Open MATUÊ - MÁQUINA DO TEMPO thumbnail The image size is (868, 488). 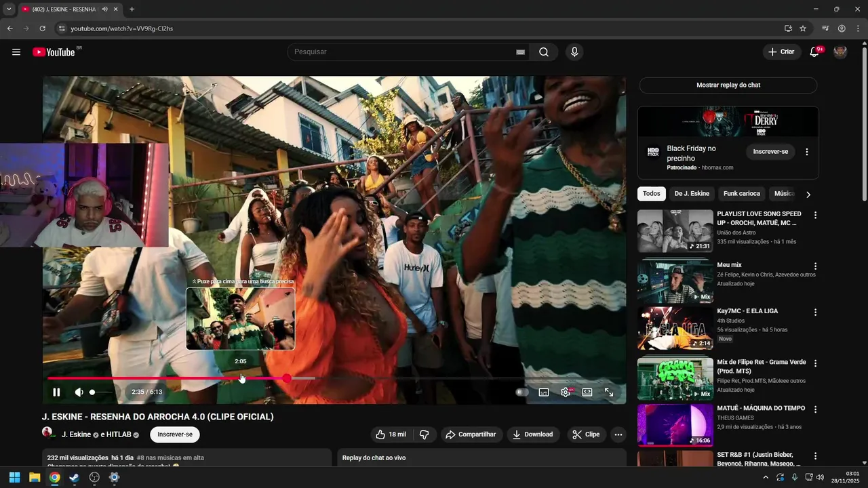675,425
